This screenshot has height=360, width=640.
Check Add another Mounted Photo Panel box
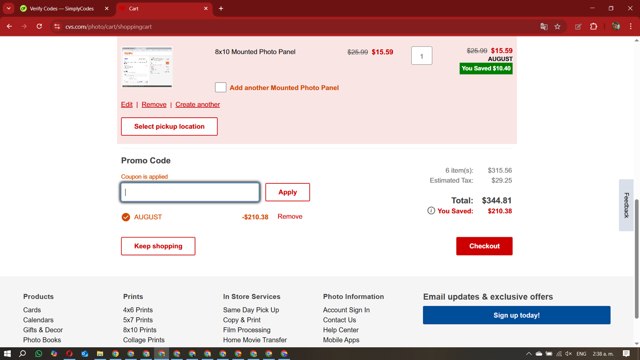pos(220,87)
